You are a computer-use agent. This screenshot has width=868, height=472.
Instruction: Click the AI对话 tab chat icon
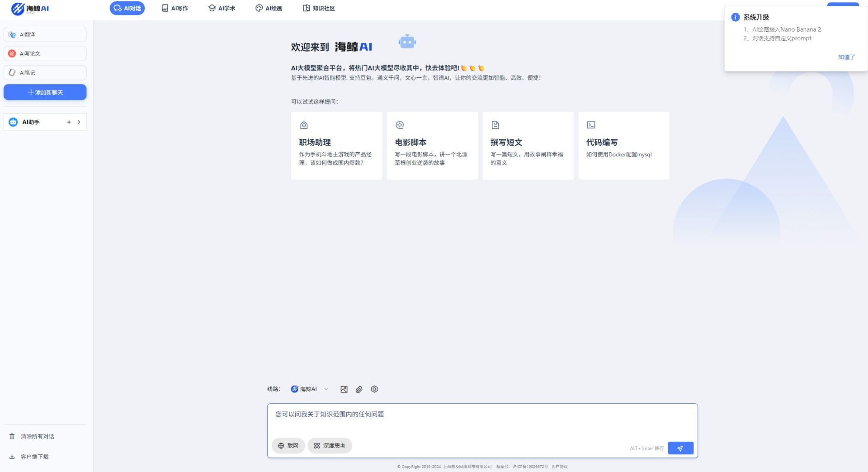click(118, 8)
